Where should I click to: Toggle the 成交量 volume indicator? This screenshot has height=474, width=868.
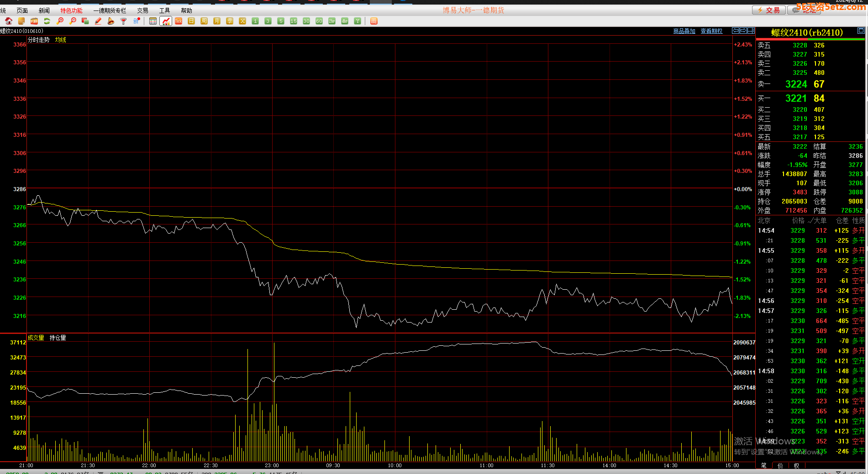[36, 338]
